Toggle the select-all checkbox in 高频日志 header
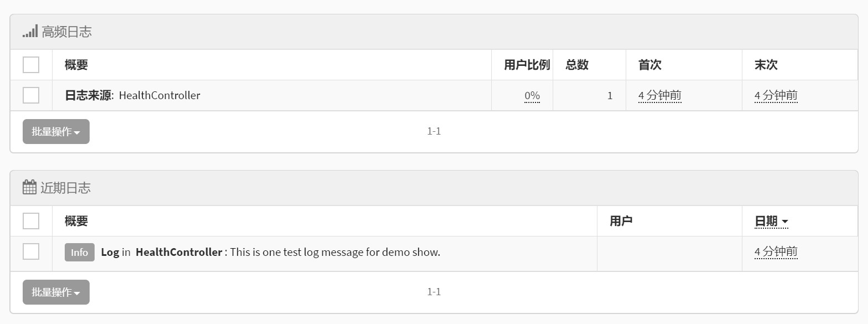Screen dimensions: 868x324 click(31, 65)
